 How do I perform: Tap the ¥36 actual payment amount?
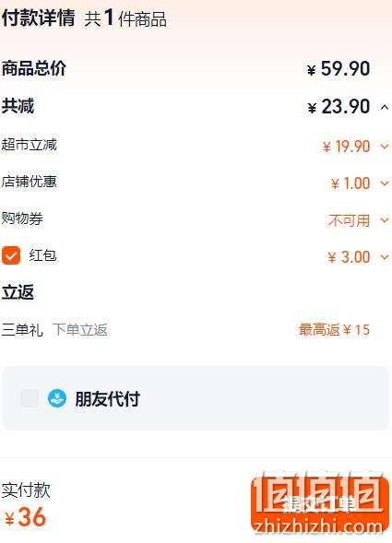click(x=25, y=517)
